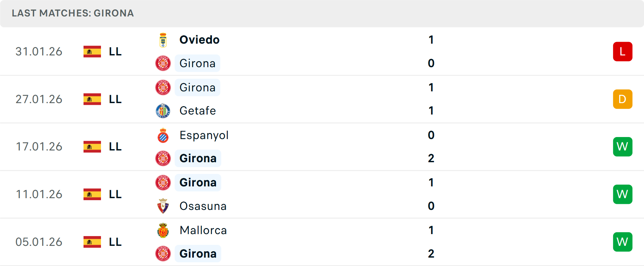The width and height of the screenshot is (644, 266).
Task: Open the Girona team link under Oviedo
Action: coord(197,63)
